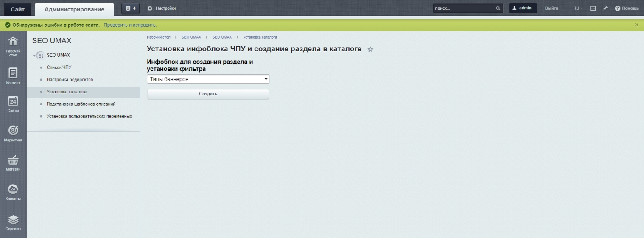Open the Типы баннеров infoblock dropdown
Viewport: 644px width, 238px height.
tap(208, 79)
